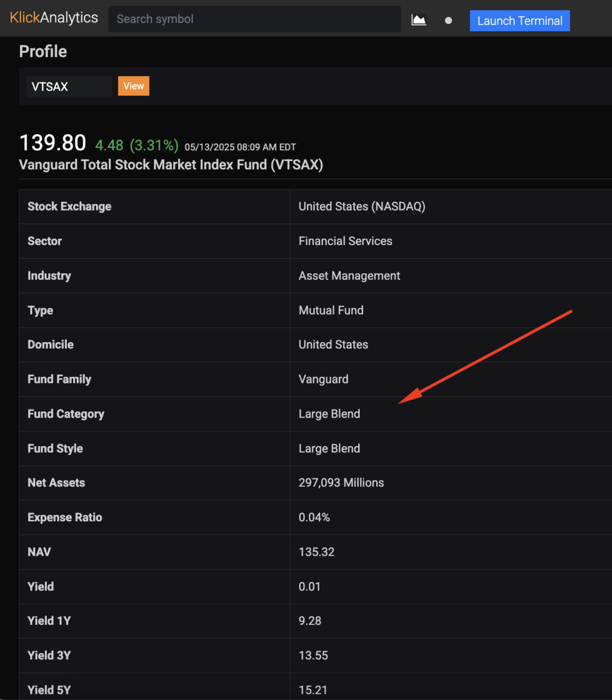Image resolution: width=612 pixels, height=700 pixels.
Task: Select the Yield 3Y label cell
Action: (x=154, y=656)
